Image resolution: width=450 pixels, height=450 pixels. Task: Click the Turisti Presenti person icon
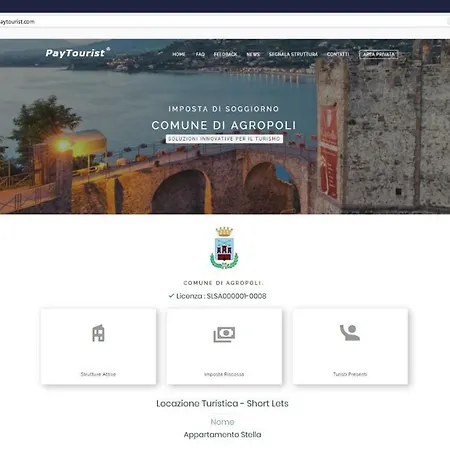pos(350,333)
